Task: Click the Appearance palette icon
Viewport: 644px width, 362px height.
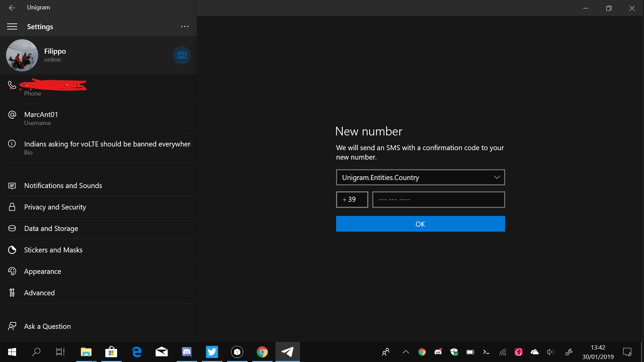Action: tap(12, 271)
